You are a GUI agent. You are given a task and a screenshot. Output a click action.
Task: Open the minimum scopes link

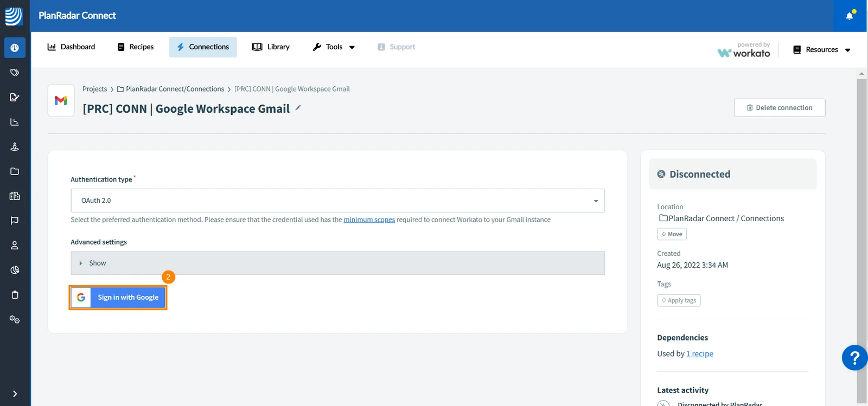[369, 220]
